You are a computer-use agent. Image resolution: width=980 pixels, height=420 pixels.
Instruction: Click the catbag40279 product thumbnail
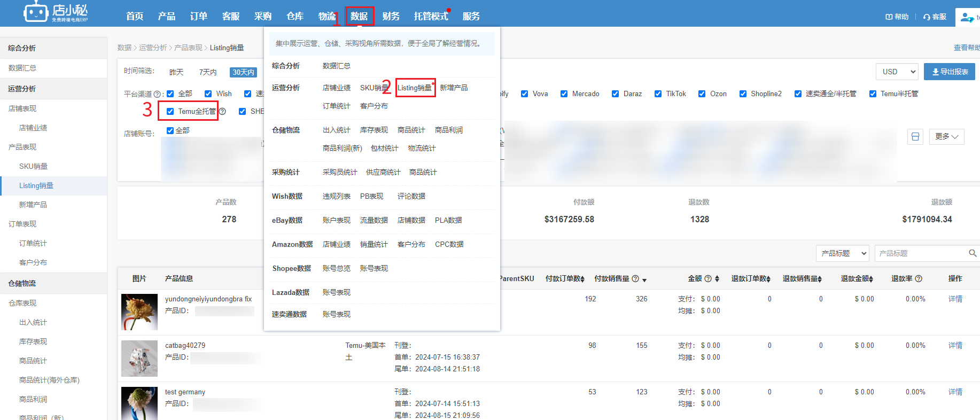[x=139, y=359]
